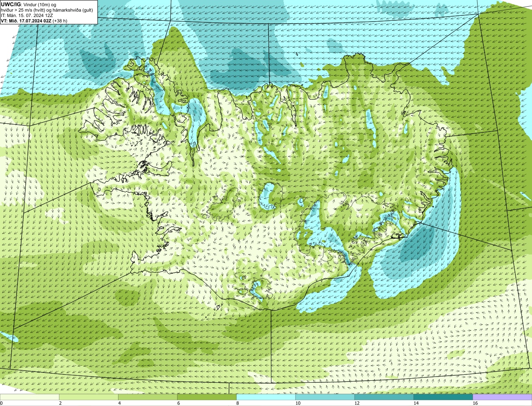Click the initial time 'IT: Mán. 15. 07. 2024 12Z'
Image resolution: width=532 pixels, height=406 pixels.
tap(27, 15)
